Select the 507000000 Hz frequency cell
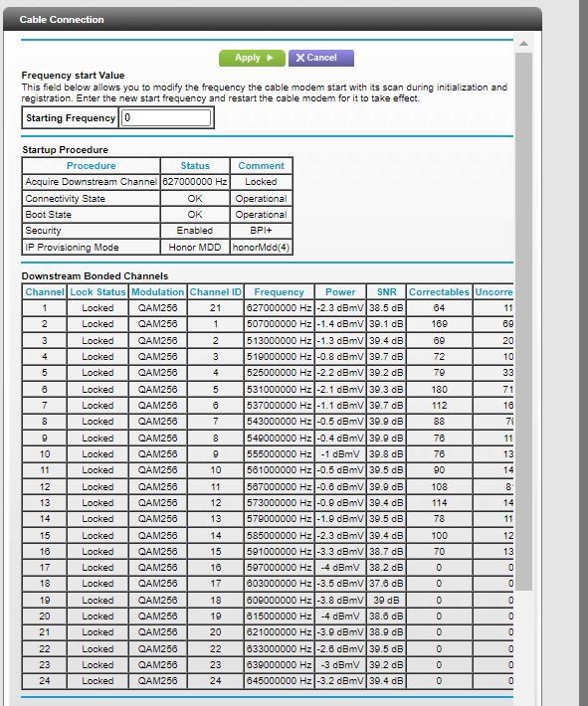This screenshot has width=588, height=706. [280, 324]
